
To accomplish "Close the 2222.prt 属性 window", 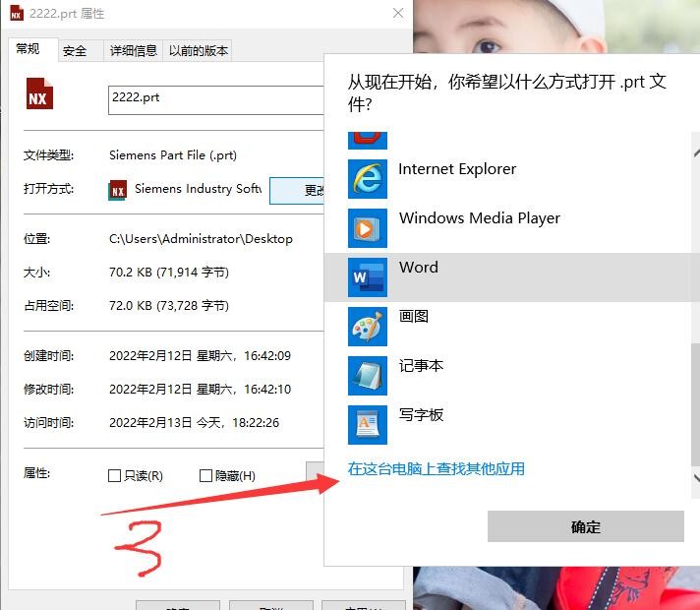I will point(397,14).
